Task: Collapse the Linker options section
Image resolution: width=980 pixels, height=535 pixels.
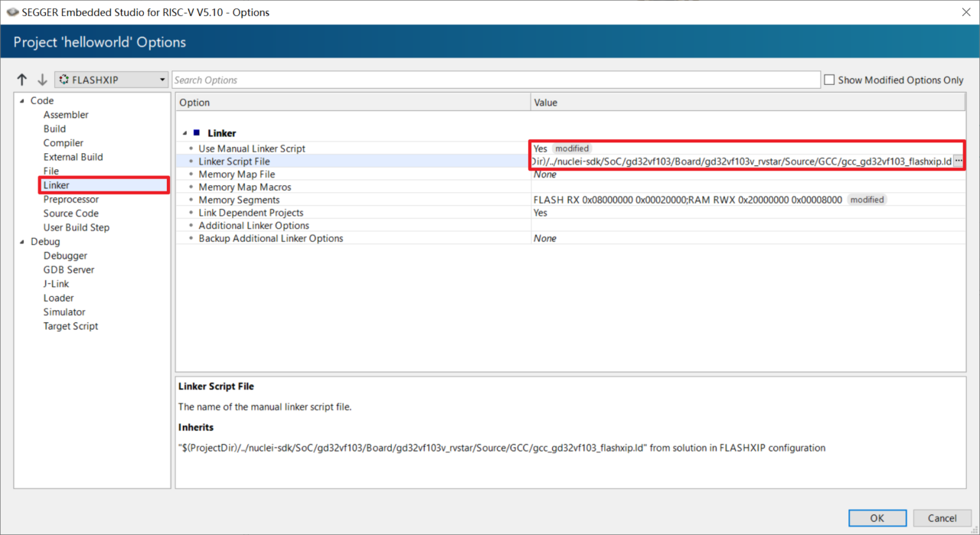Action: pyautogui.click(x=185, y=133)
